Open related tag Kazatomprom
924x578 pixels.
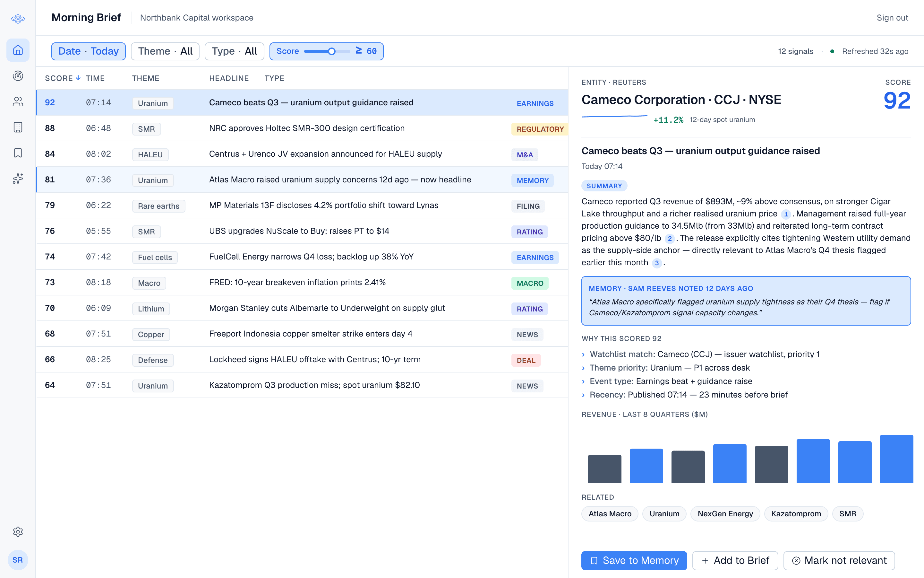click(796, 514)
